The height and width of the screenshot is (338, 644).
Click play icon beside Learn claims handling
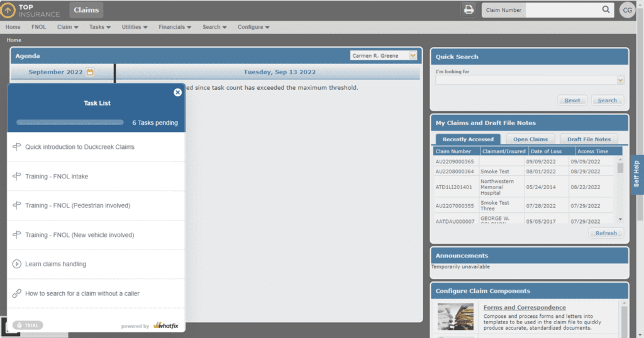tap(16, 264)
